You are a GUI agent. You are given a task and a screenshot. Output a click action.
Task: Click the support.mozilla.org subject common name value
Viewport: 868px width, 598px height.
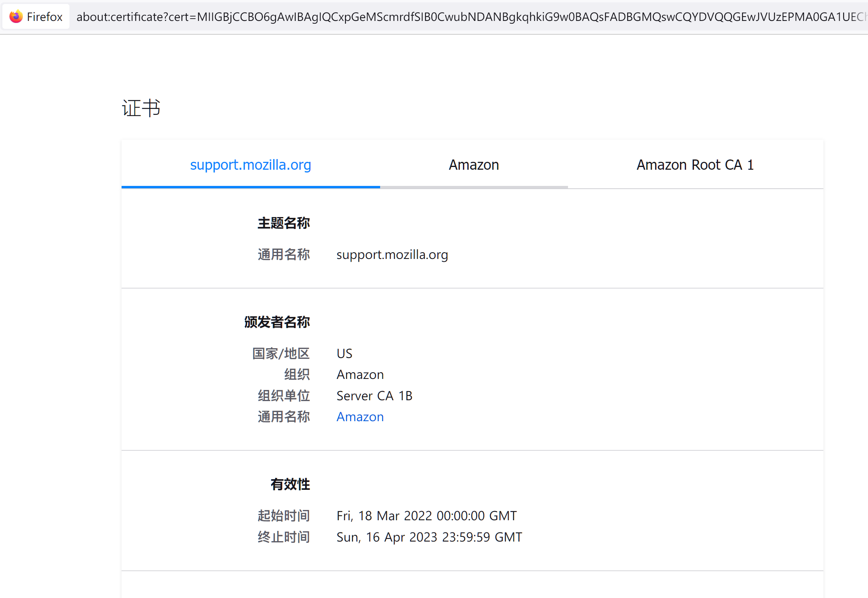(x=392, y=255)
